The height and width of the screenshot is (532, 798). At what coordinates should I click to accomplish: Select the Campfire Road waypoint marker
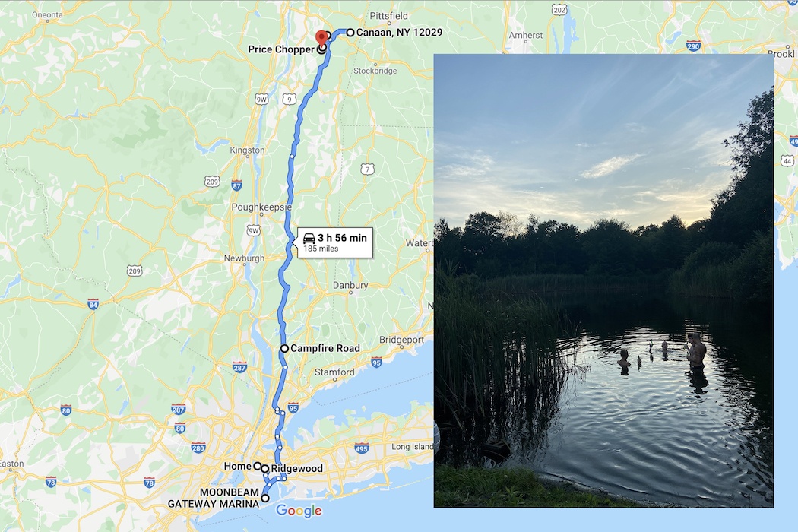click(x=284, y=348)
